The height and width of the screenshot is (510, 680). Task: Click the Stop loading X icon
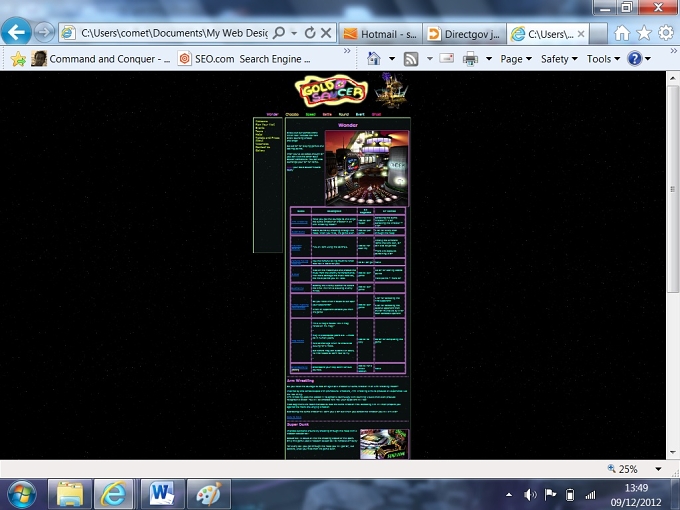click(326, 33)
